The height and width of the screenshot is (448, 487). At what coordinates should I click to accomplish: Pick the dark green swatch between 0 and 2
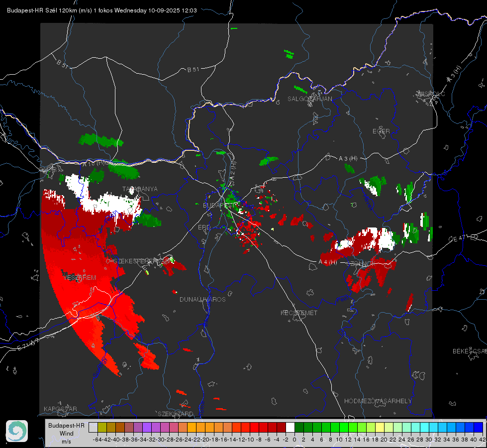coord(299,428)
